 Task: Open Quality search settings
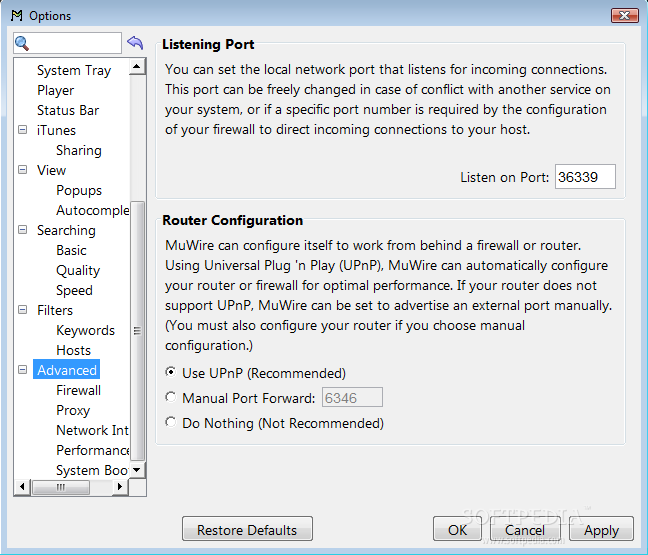tap(78, 271)
